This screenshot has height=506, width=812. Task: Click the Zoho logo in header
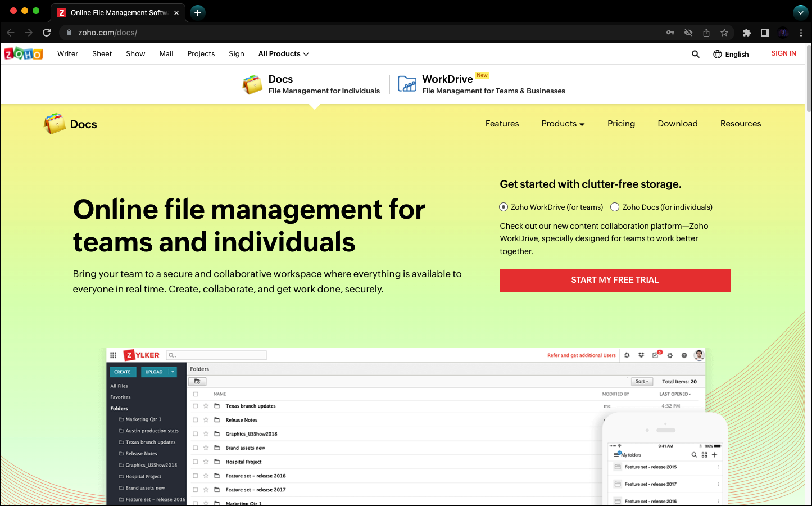24,54
